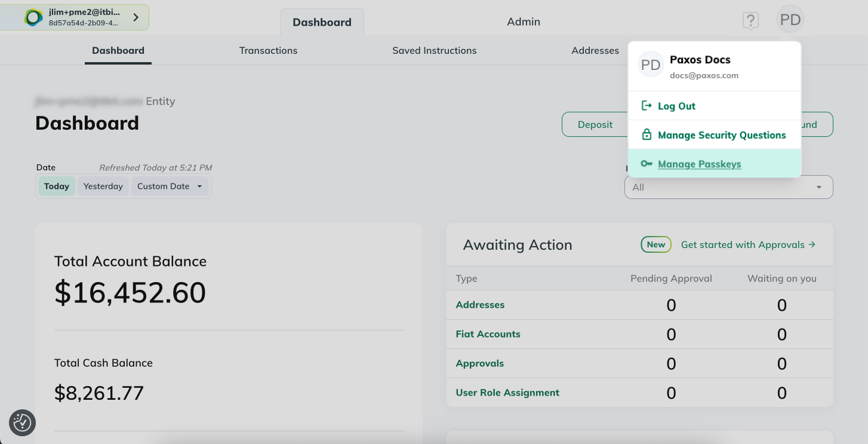Open the Transactions sub-tab
The height and width of the screenshot is (444, 868).
point(268,50)
